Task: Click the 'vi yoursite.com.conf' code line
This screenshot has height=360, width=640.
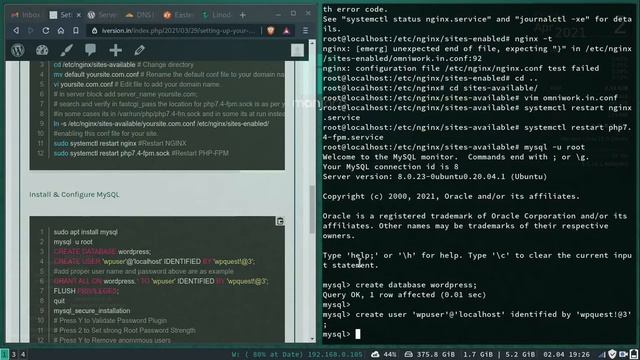Action: coord(136,84)
